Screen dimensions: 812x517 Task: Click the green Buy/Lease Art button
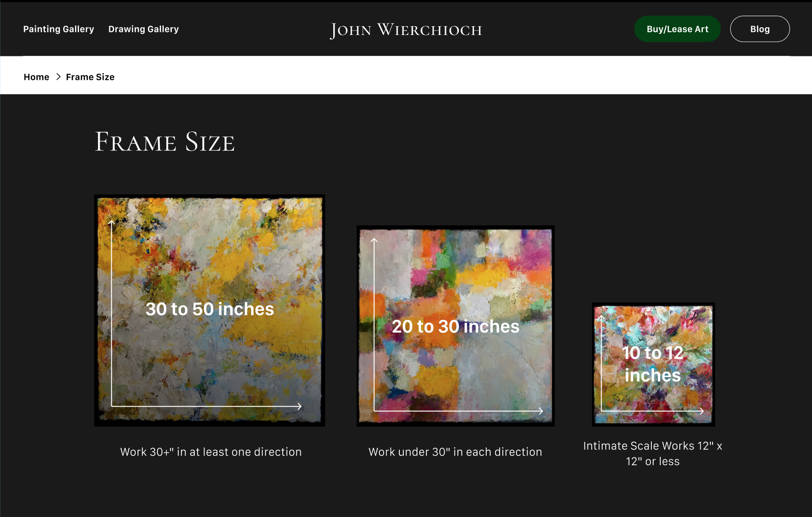pos(677,29)
